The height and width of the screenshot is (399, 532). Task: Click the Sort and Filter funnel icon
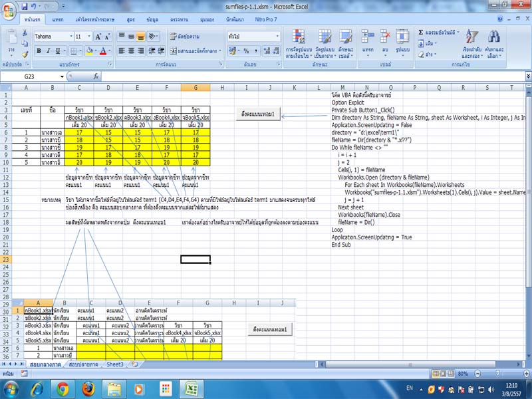tap(471, 37)
